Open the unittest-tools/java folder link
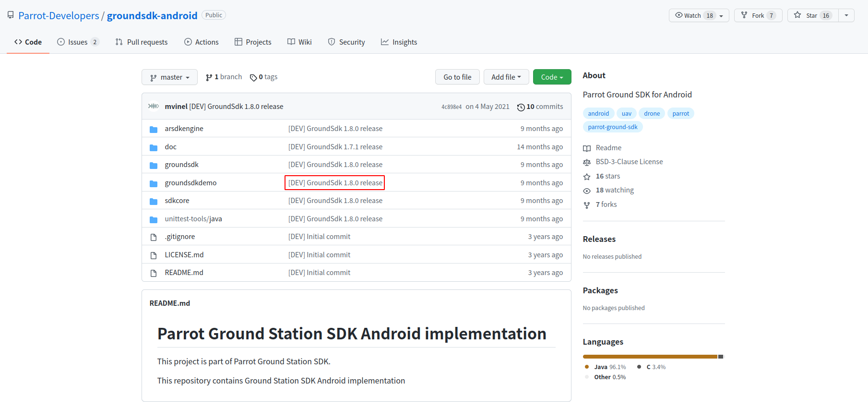 pyautogui.click(x=193, y=219)
